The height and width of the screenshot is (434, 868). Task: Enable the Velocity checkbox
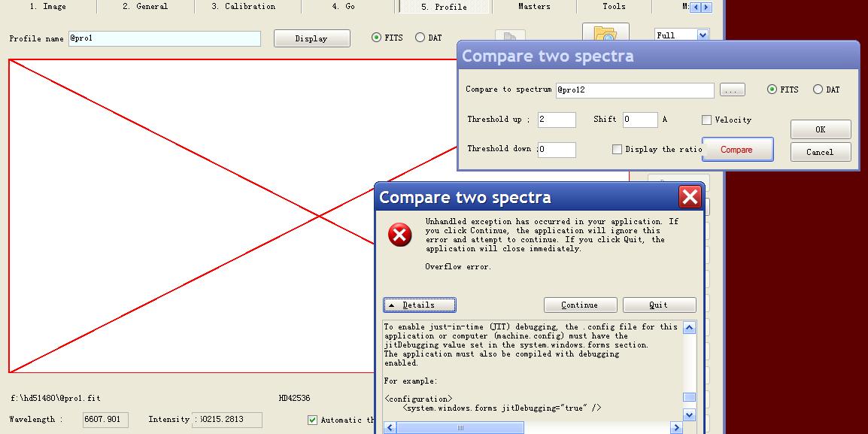[706, 120]
